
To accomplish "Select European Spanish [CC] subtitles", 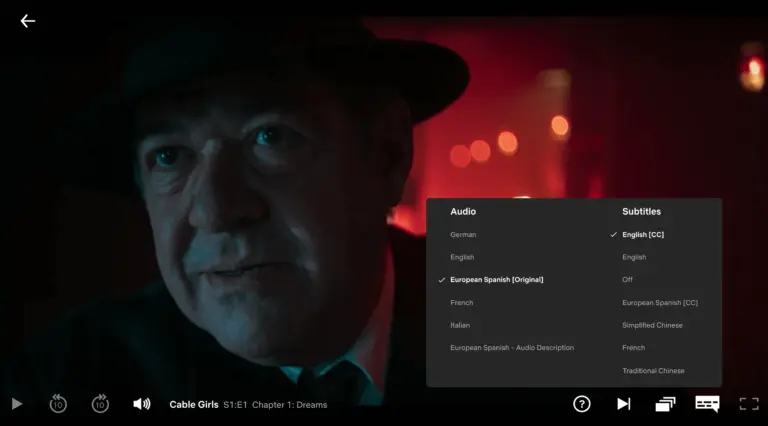I will pyautogui.click(x=660, y=303).
